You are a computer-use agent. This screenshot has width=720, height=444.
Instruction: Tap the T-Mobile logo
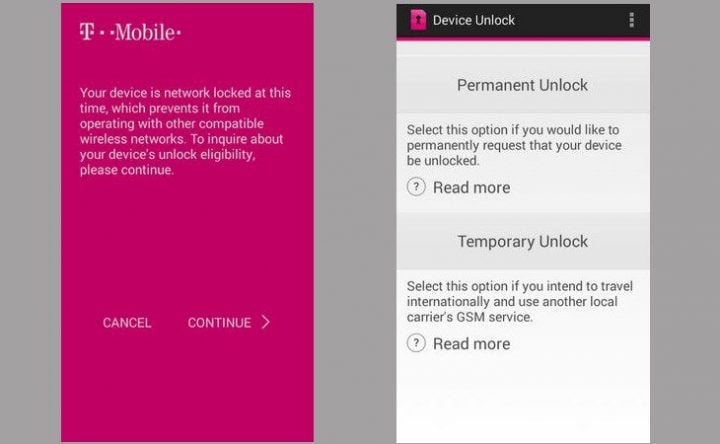pyautogui.click(x=130, y=32)
